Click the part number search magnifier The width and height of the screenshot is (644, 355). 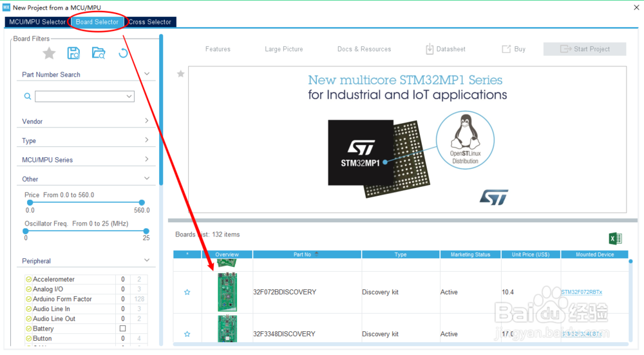pyautogui.click(x=28, y=96)
